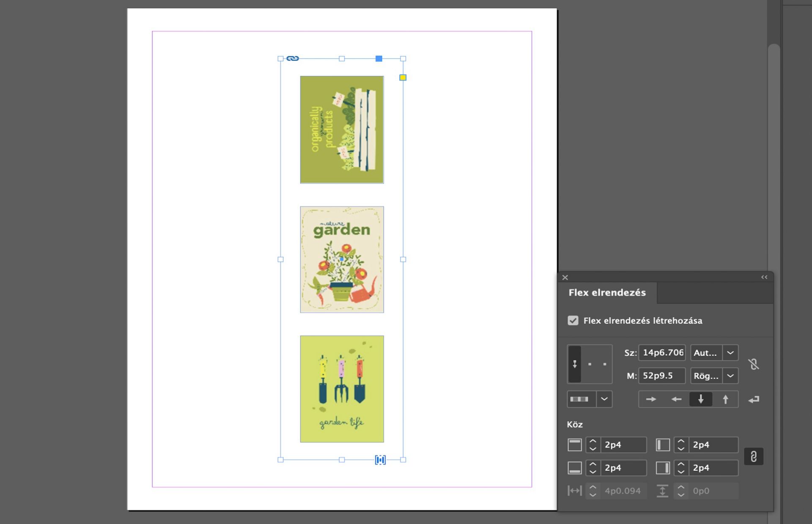This screenshot has height=524, width=812.
Task: Select the downward flex direction arrow
Action: (x=701, y=399)
